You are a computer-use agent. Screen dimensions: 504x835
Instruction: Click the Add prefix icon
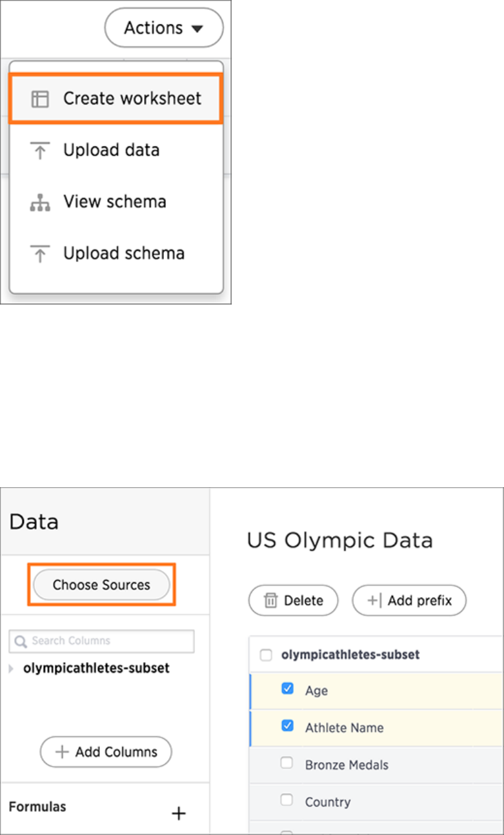click(374, 601)
